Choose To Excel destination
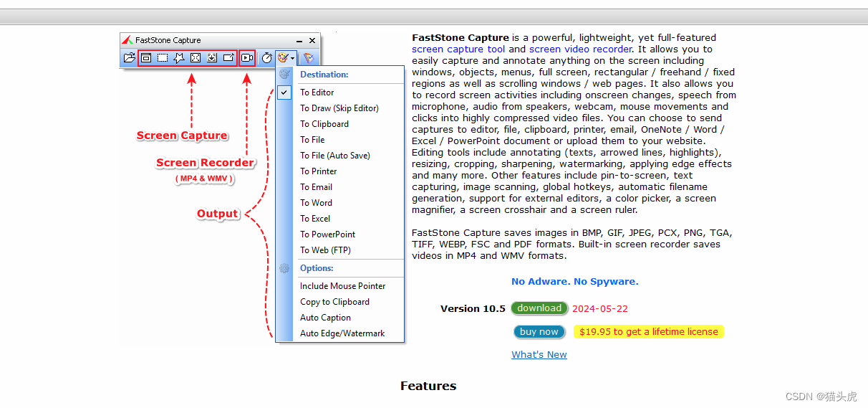 pos(340,219)
